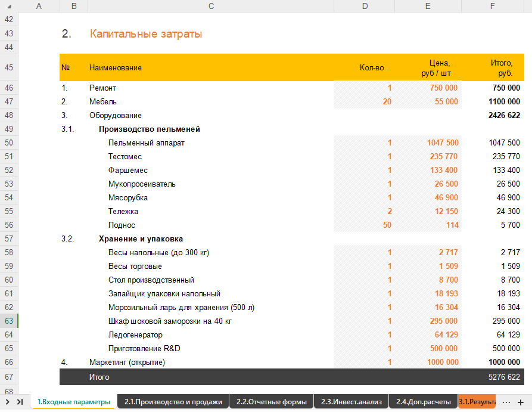This screenshot has height=412, width=532.
Task: Click the grand total 5276 622
Action: pyautogui.click(x=504, y=377)
